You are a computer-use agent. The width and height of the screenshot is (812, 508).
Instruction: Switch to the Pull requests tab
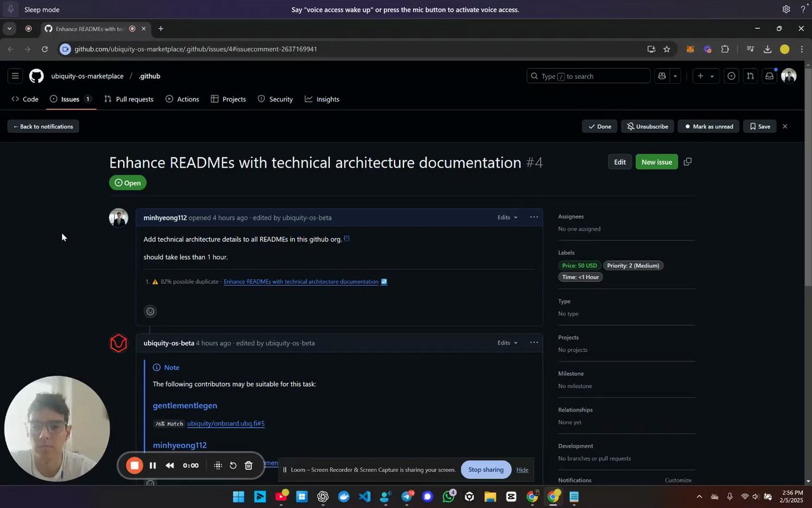coord(129,99)
